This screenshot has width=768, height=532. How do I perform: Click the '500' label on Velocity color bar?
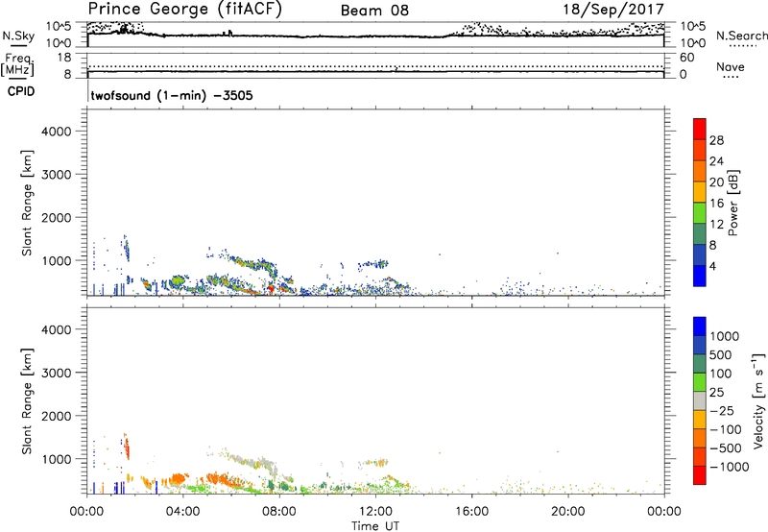(x=720, y=355)
